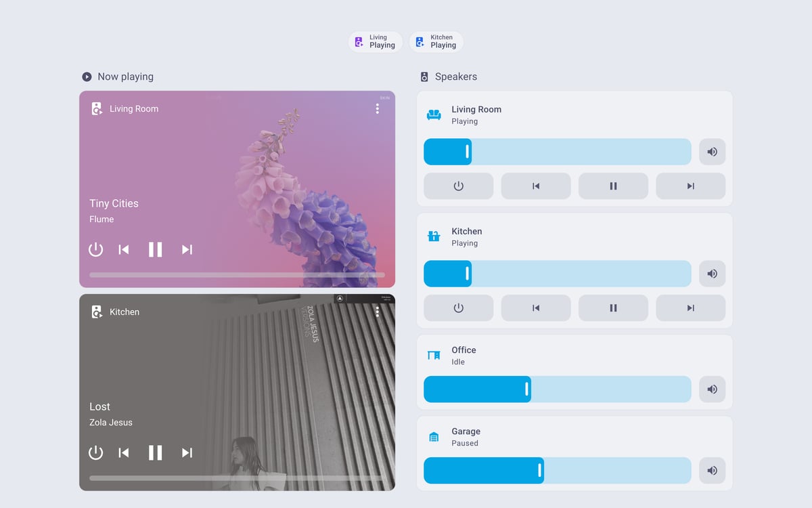Pause Lost by Zola Jesus
Screen dimensions: 812x508
click(x=156, y=452)
